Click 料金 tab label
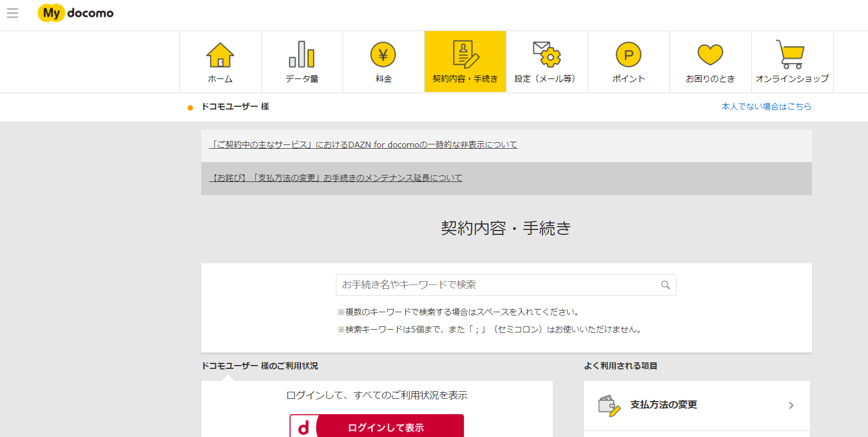Image resolution: width=868 pixels, height=437 pixels. tap(384, 79)
